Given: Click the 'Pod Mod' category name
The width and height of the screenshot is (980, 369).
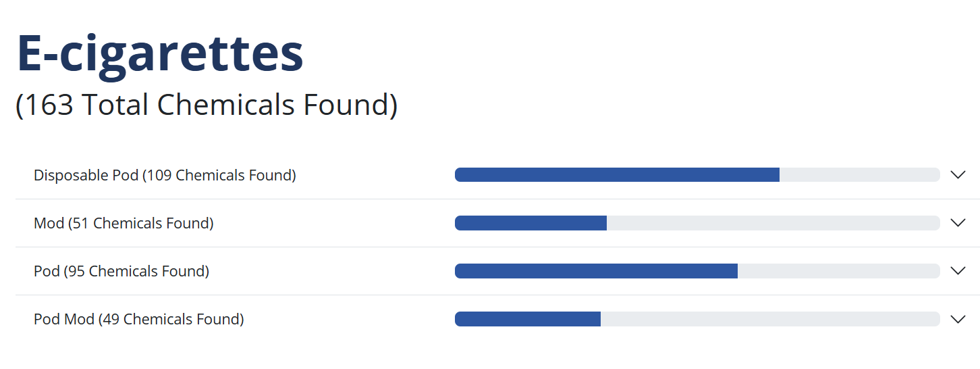Looking at the screenshot, I should pyautogui.click(x=64, y=320).
